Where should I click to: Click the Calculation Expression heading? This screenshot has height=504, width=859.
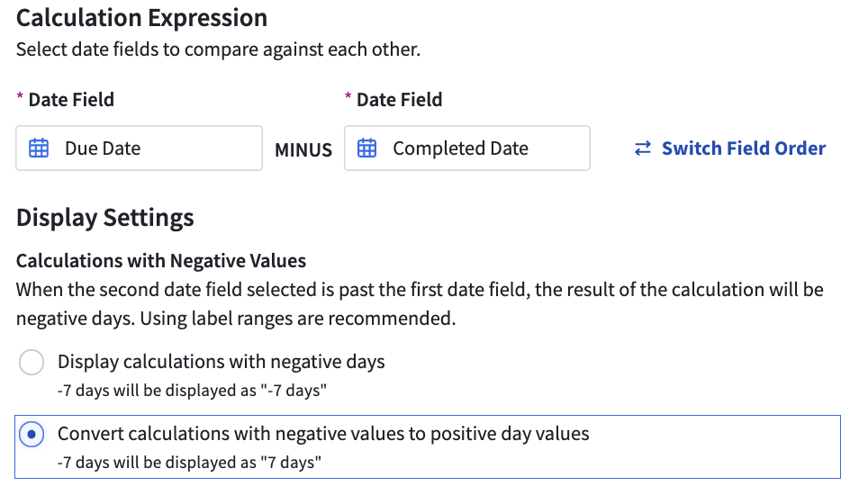[141, 18]
